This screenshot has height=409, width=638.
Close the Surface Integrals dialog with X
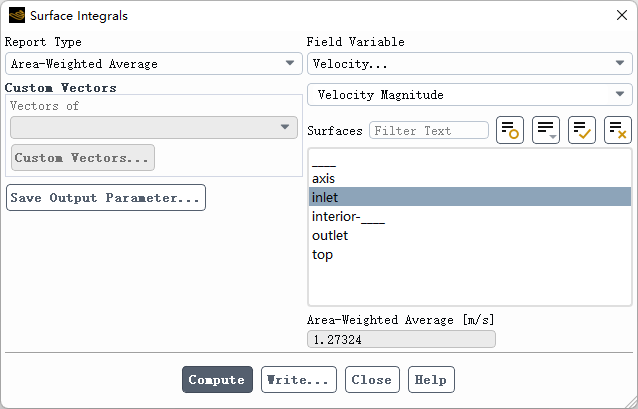(621, 15)
